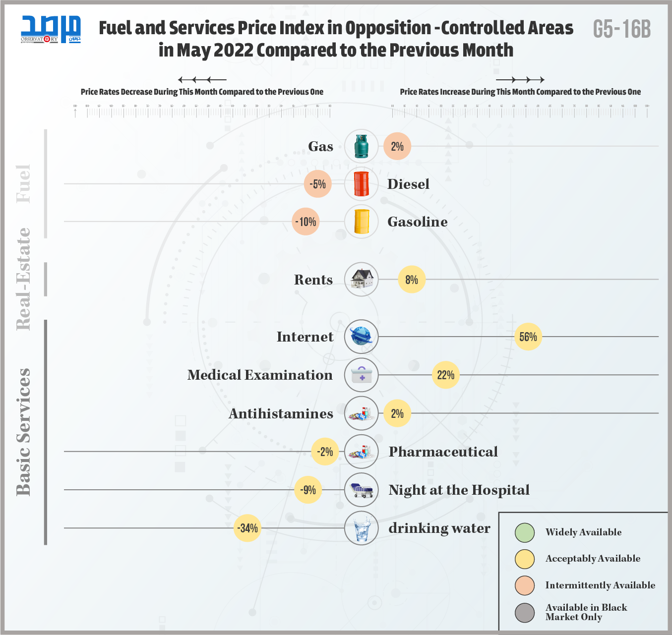Click the G5-16B code label
The height and width of the screenshot is (635, 672).
(622, 30)
